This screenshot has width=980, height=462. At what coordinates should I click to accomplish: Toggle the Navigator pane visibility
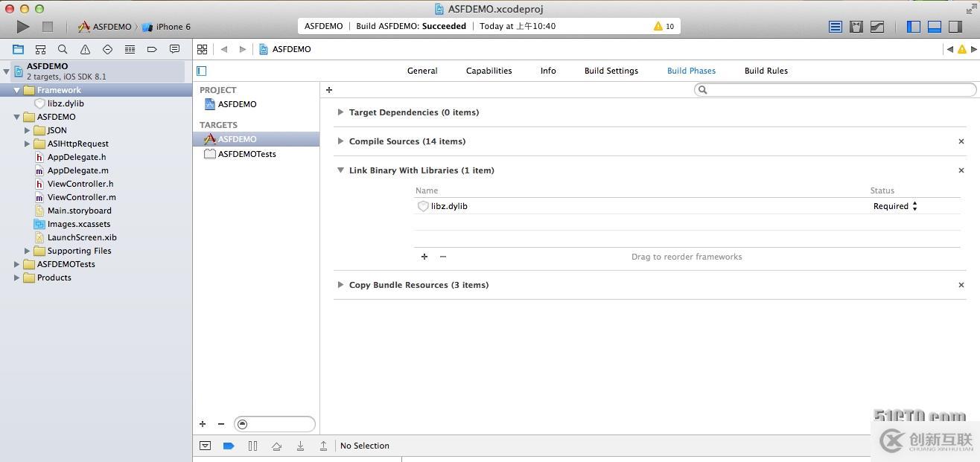914,27
